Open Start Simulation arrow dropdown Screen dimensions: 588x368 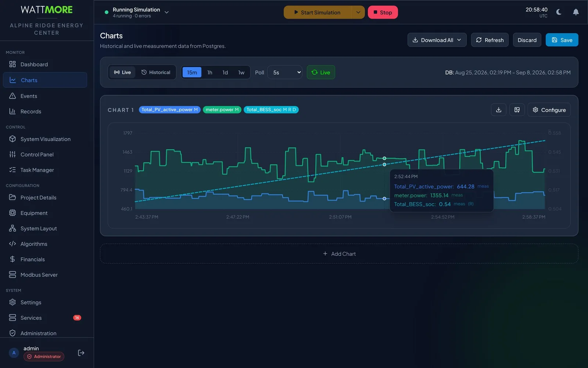358,12
